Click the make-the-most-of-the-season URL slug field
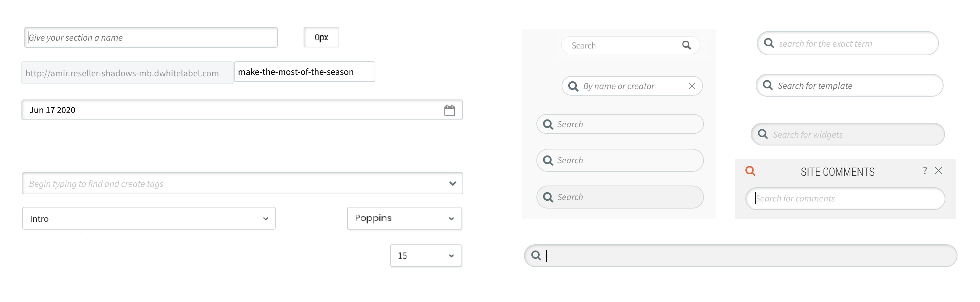Image resolution: width=980 pixels, height=302 pixels. 304,72
